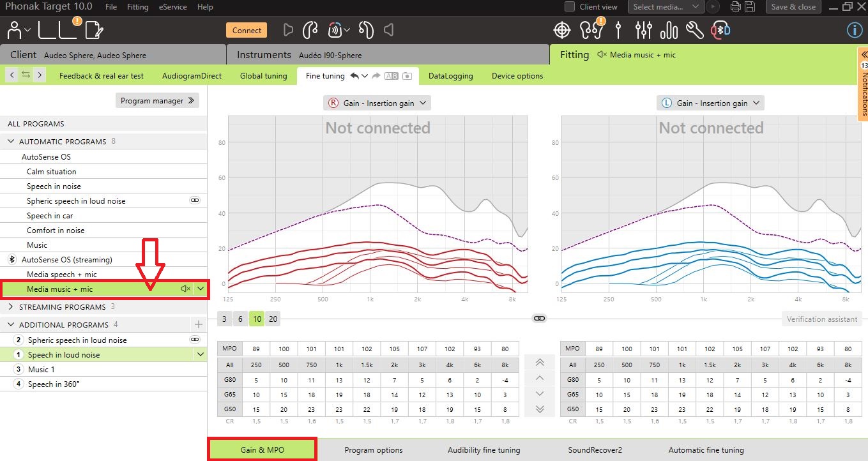Open right Gain - Insertion gain dropdown

click(377, 103)
